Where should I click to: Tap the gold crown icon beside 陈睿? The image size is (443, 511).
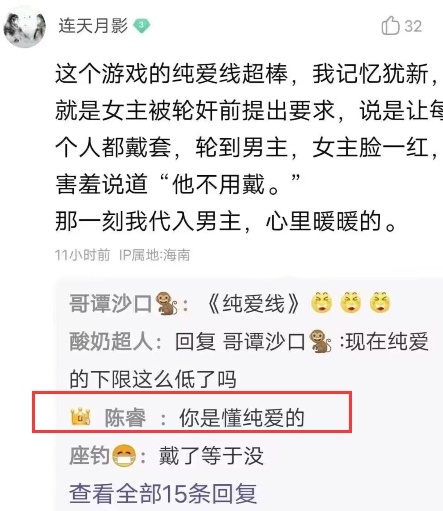click(81, 417)
